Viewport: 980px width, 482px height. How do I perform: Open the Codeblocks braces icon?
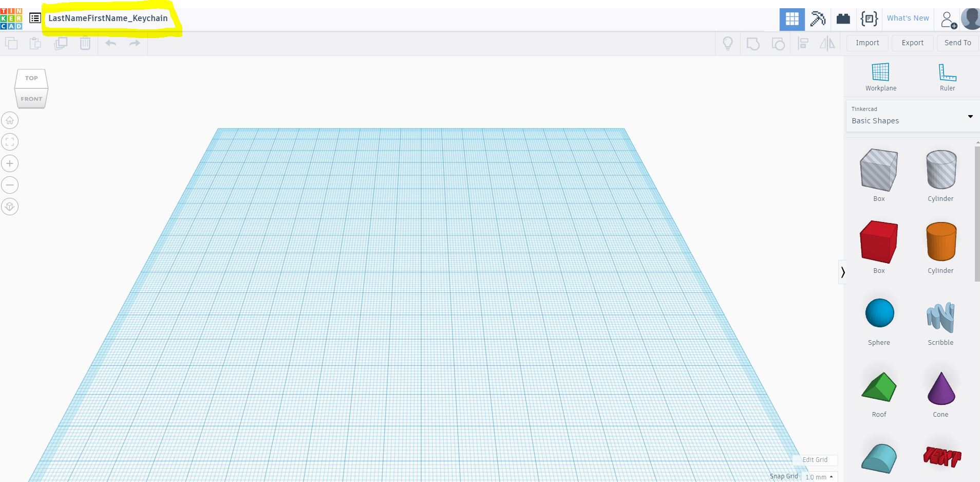point(869,19)
